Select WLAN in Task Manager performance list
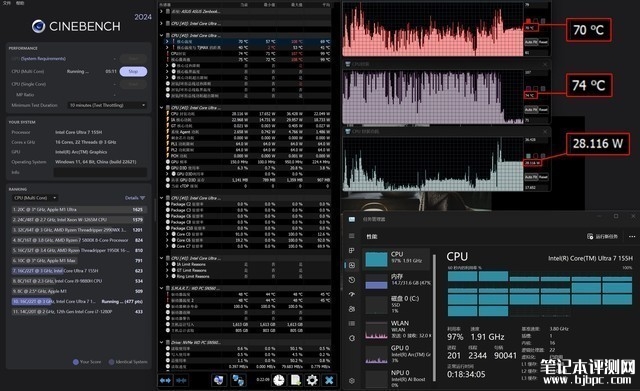The image size is (640, 391). (397, 329)
